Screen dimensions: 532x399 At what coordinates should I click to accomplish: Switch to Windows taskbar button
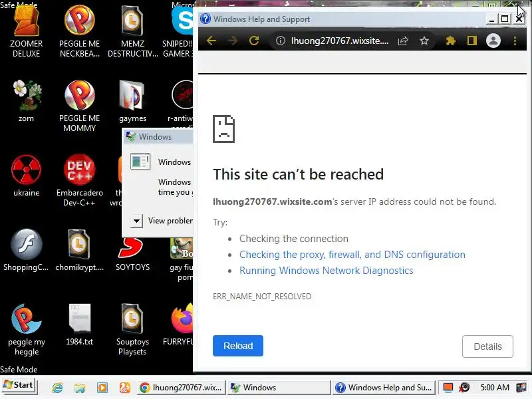279,388
